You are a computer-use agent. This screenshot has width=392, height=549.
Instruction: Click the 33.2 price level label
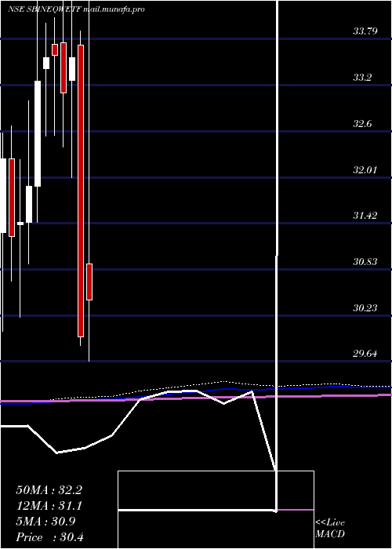[362, 78]
